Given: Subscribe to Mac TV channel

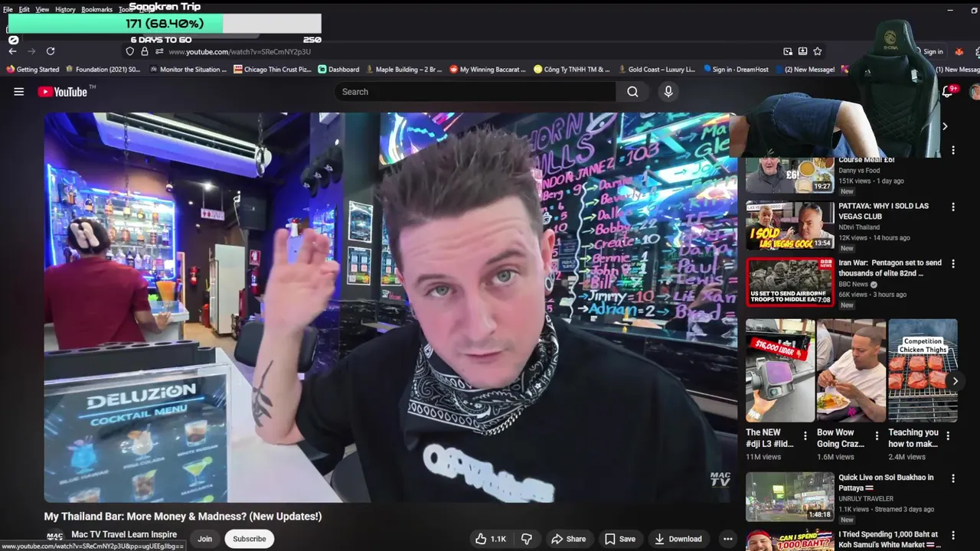Looking at the screenshot, I should pos(250,539).
